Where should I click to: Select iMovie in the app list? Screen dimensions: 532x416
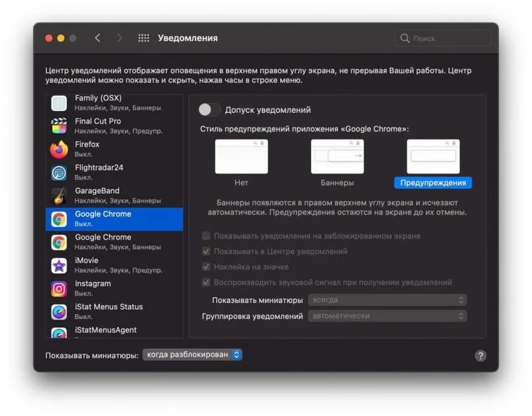(x=114, y=265)
